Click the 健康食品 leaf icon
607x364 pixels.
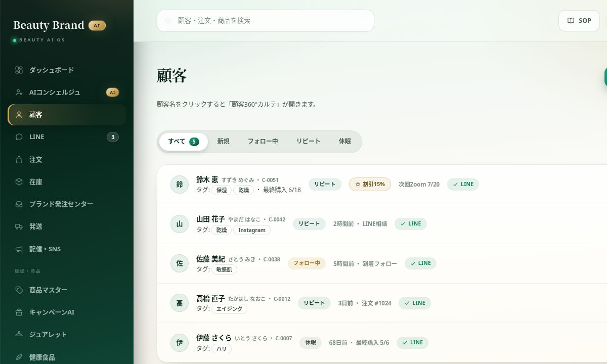[19, 357]
